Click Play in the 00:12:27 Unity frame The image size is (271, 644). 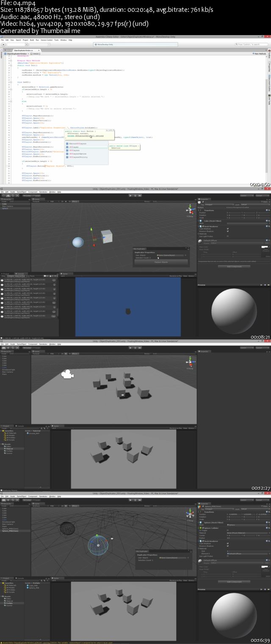click(130, 348)
